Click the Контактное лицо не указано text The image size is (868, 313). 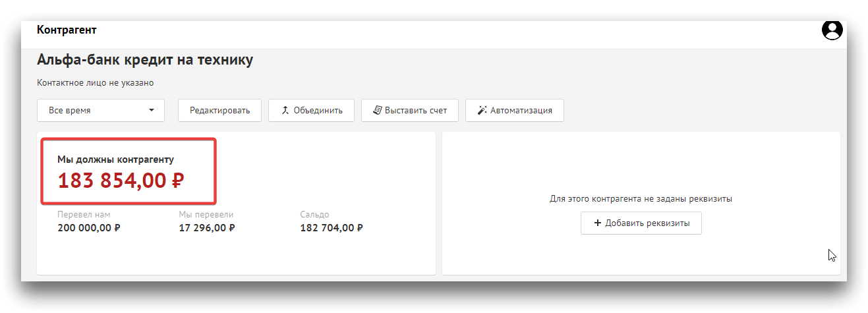click(96, 83)
